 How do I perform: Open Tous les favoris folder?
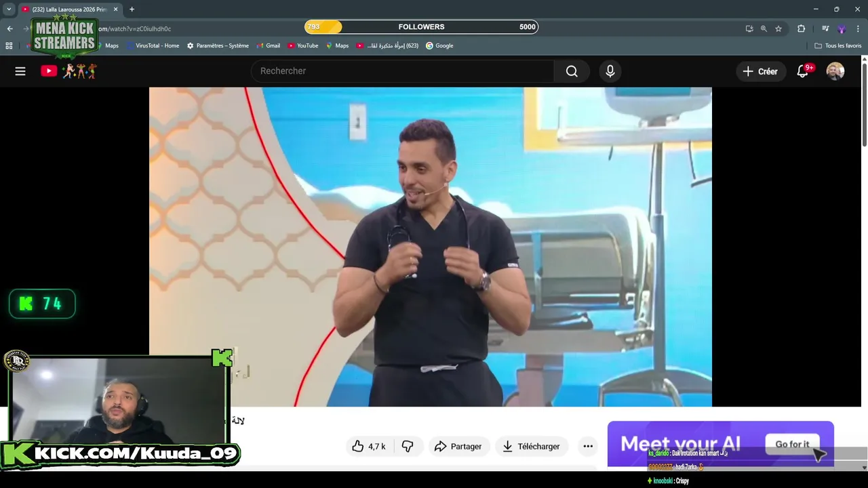[x=837, y=45]
